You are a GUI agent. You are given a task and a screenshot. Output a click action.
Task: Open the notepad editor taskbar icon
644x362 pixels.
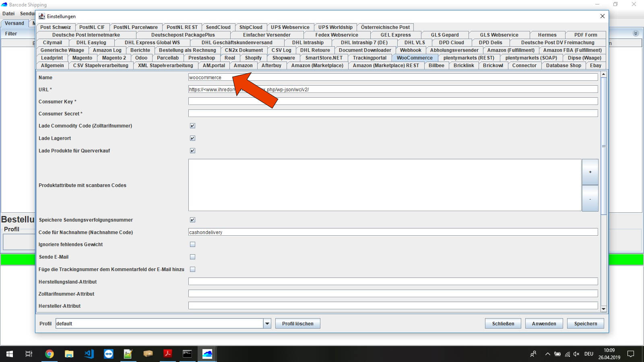(x=128, y=354)
